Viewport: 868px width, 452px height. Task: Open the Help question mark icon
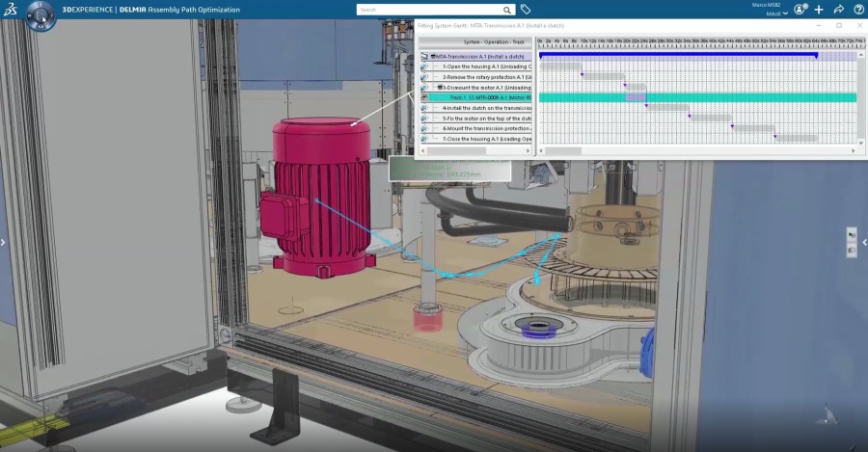tap(858, 10)
